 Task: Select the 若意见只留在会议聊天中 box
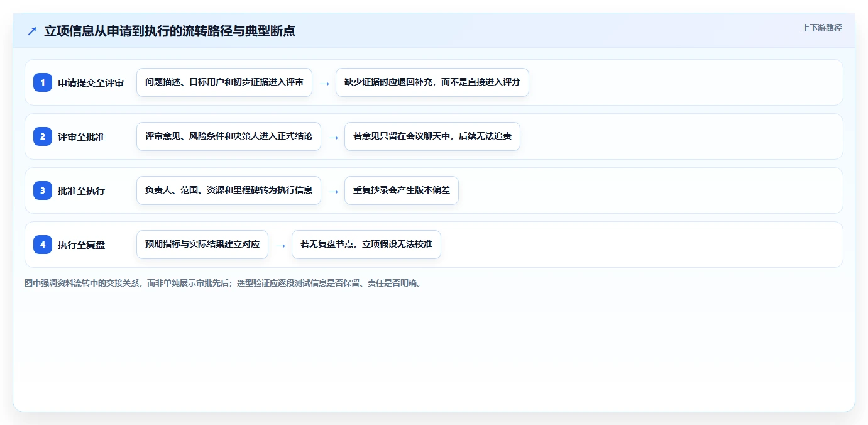pyautogui.click(x=432, y=136)
